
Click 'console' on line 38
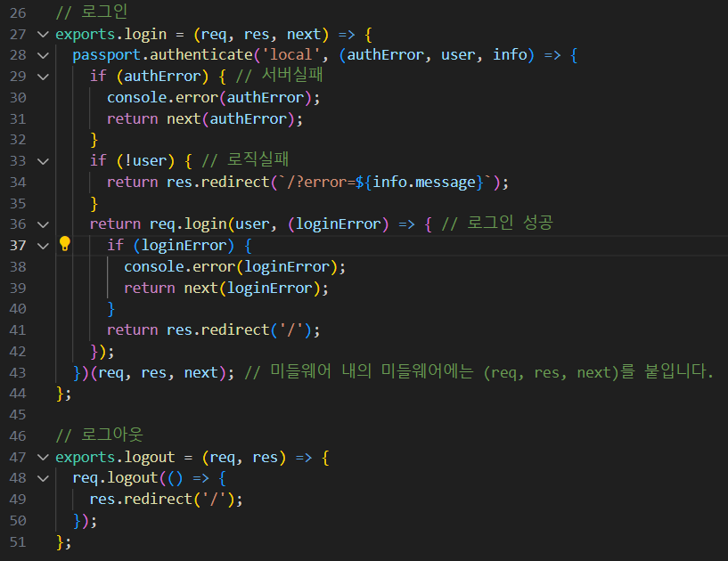154,267
